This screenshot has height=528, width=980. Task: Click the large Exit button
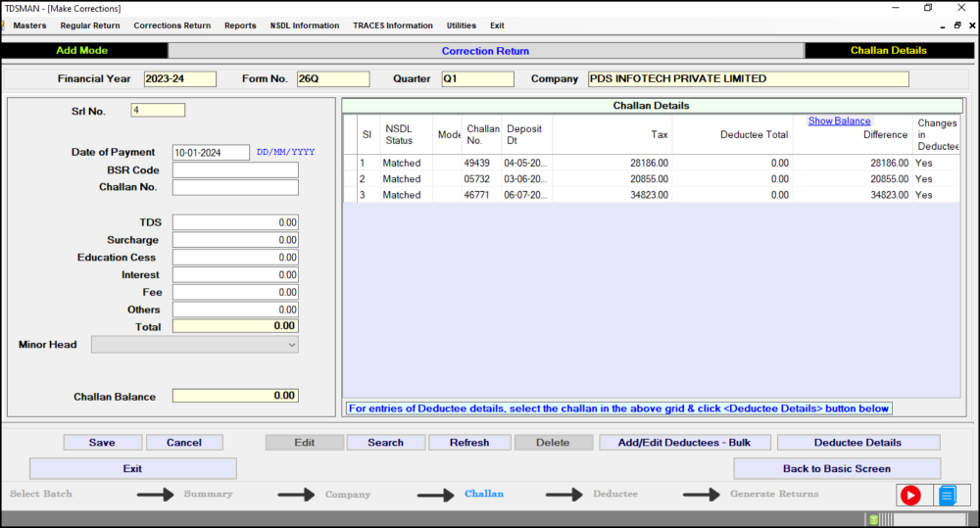click(132, 468)
